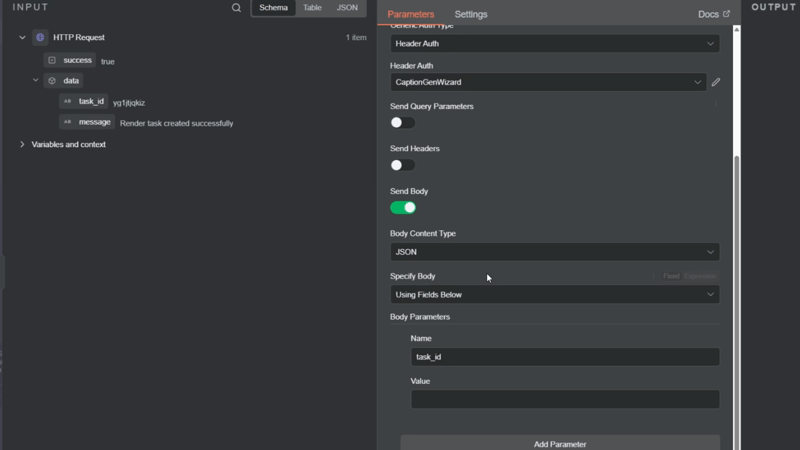
Task: Open the Settings tab
Action: [x=471, y=14]
